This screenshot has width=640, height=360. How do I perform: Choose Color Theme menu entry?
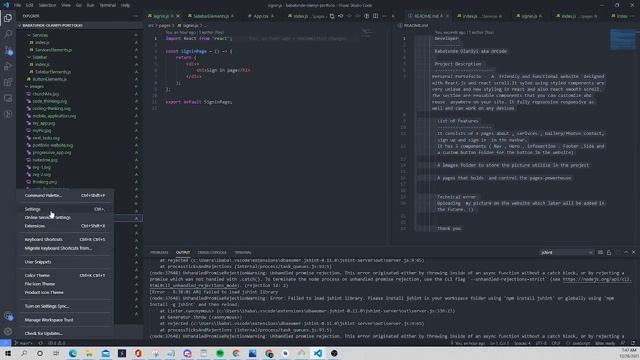(64, 276)
